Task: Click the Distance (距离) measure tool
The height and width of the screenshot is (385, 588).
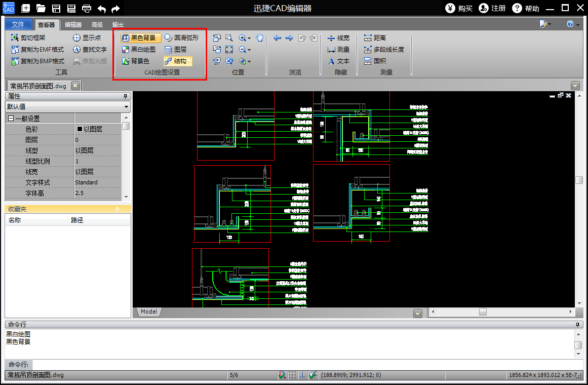Action: 375,37
